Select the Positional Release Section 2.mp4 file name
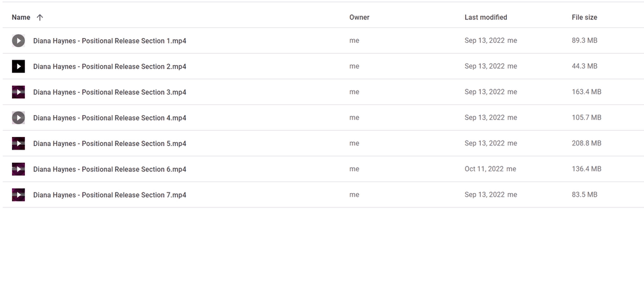This screenshot has width=644, height=298. pos(110,66)
